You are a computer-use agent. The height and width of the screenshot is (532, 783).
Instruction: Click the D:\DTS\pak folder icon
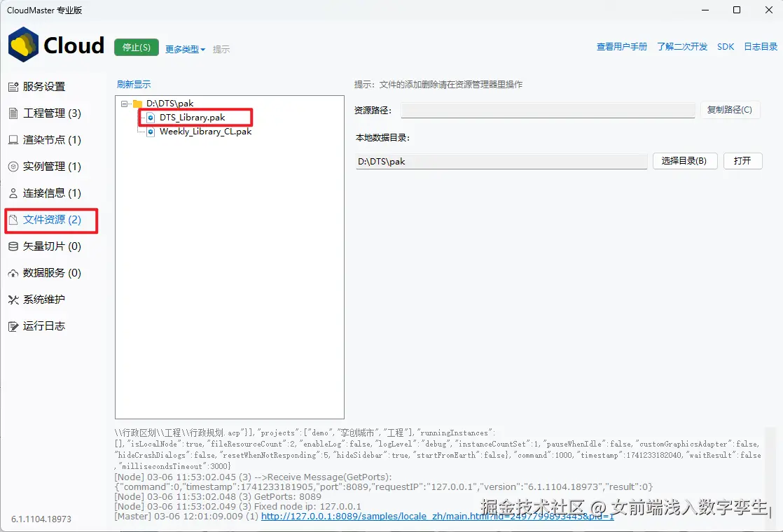coord(138,104)
